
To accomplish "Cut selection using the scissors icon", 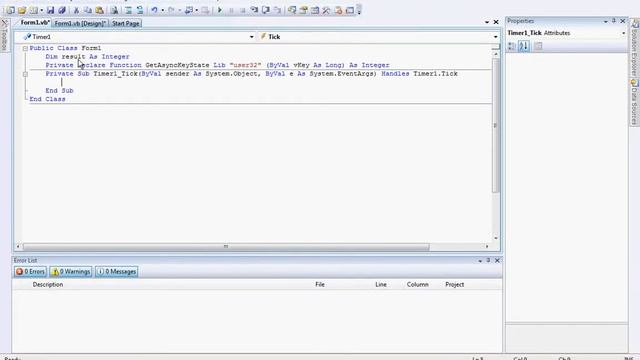I will click(76, 10).
